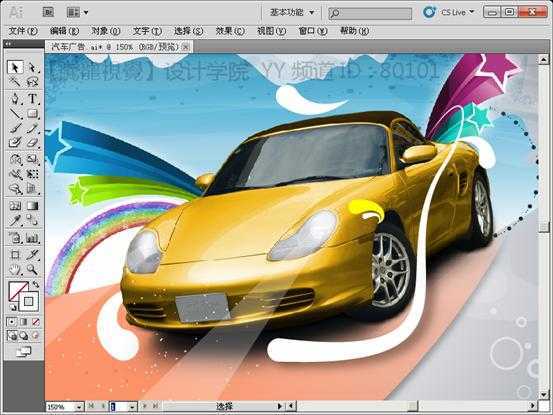Open the status bar 选择 popup arrow
Viewport: 553px width, 415px height.
[x=279, y=407]
